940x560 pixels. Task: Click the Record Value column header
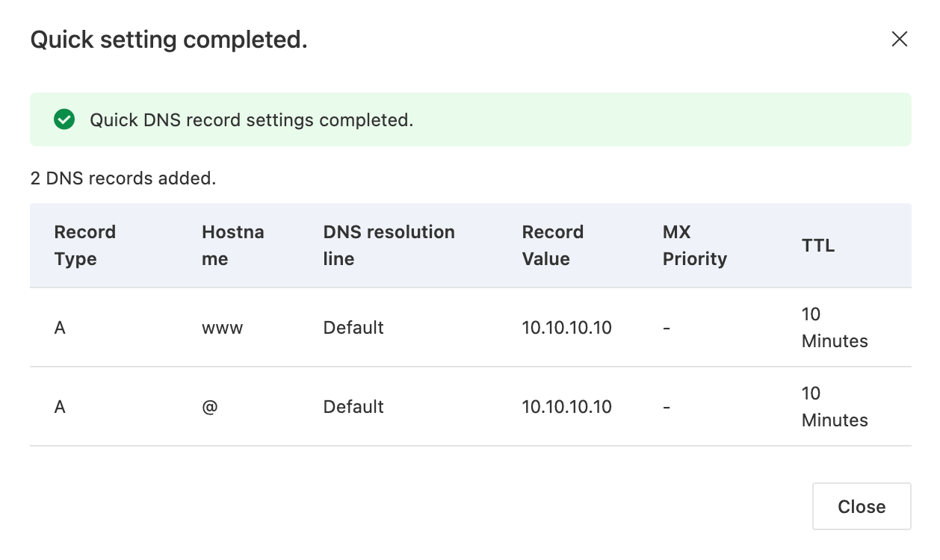pos(552,246)
